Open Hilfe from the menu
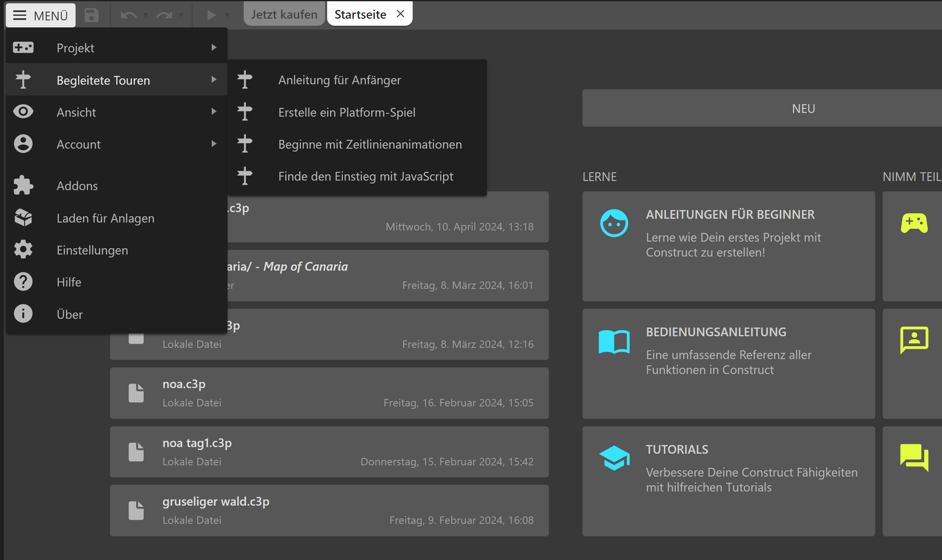The image size is (942, 560). pyautogui.click(x=117, y=281)
